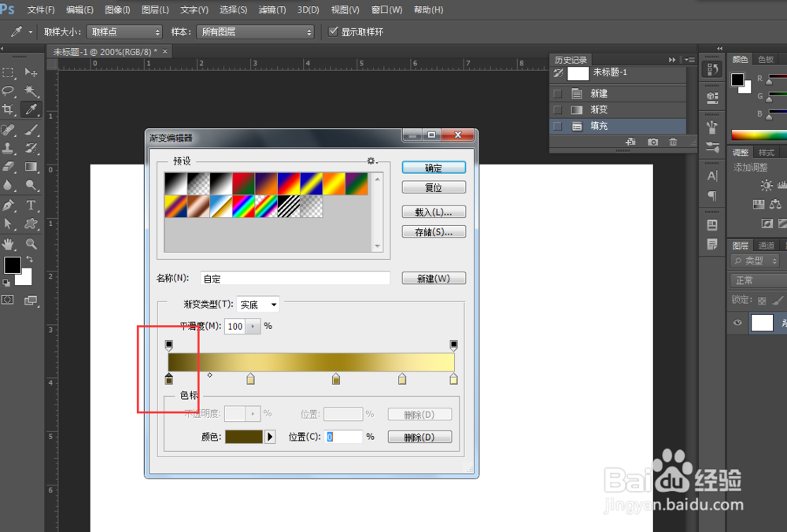Switch to 通道 tab
Viewport: 787px width, 532px height.
coord(766,246)
